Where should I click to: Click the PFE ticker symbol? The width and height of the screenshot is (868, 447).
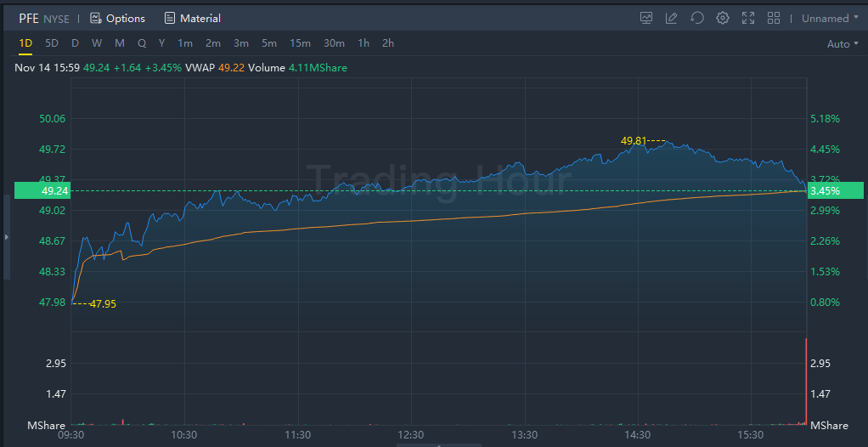pyautogui.click(x=29, y=18)
